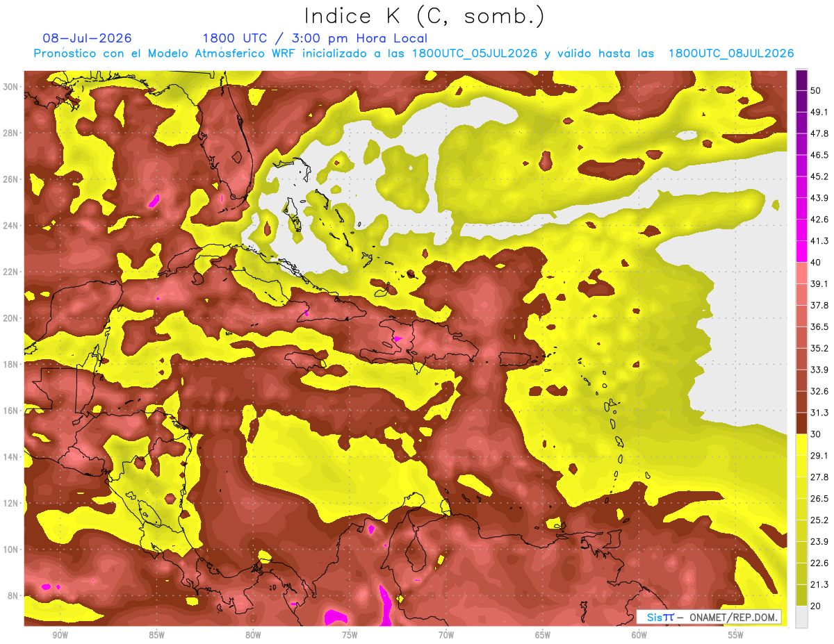The image size is (834, 644).
Task: Select the 12N latitude label
Action: click(x=11, y=503)
